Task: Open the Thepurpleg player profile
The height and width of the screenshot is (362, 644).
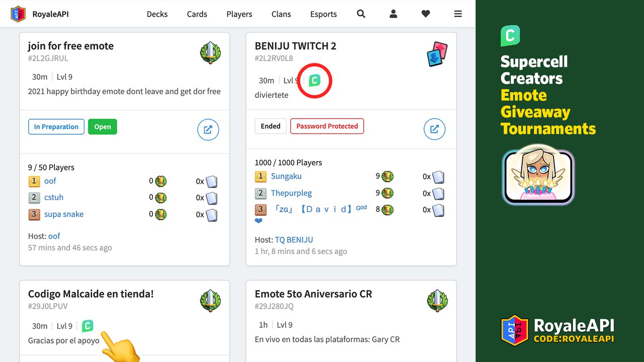Action: coord(291,193)
